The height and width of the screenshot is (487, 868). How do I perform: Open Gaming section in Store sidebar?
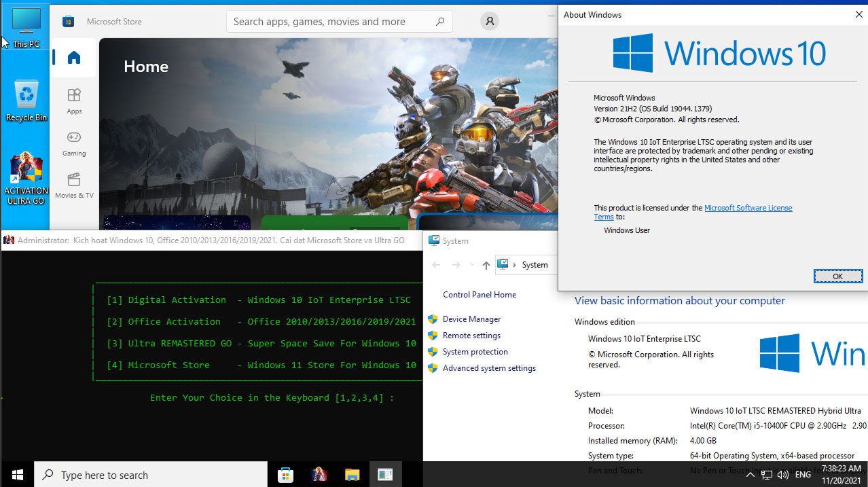click(74, 143)
